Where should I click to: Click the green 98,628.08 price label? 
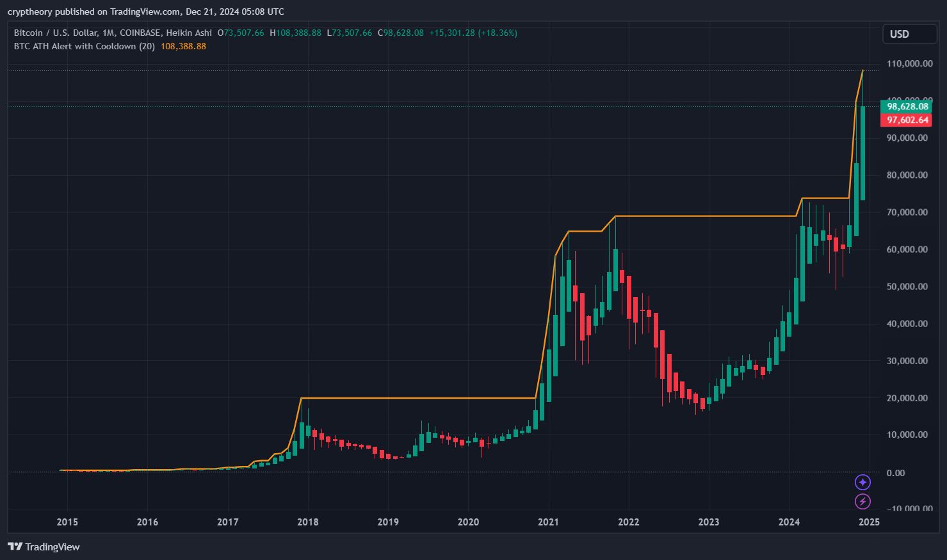[x=907, y=106]
